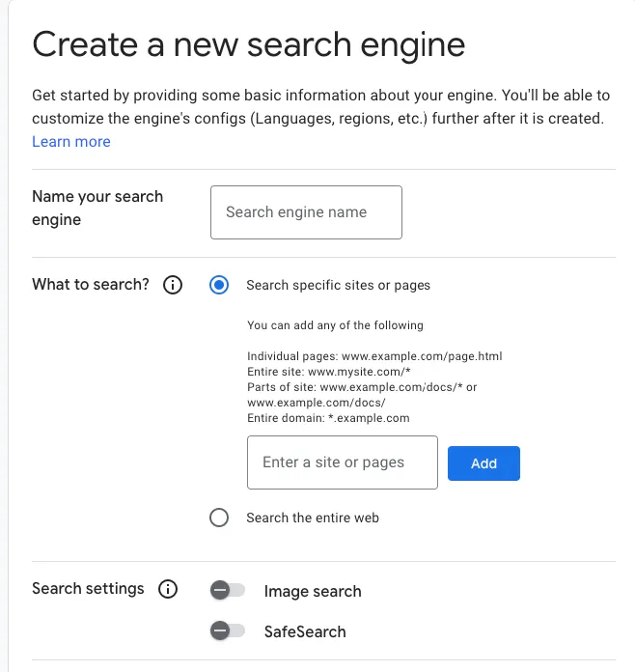635x672 pixels.
Task: Open the Learn more link
Action: pyautogui.click(x=71, y=142)
